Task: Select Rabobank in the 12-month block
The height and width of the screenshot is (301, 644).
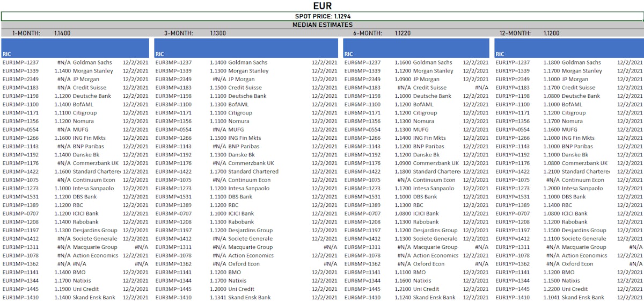Action: (x=575, y=222)
